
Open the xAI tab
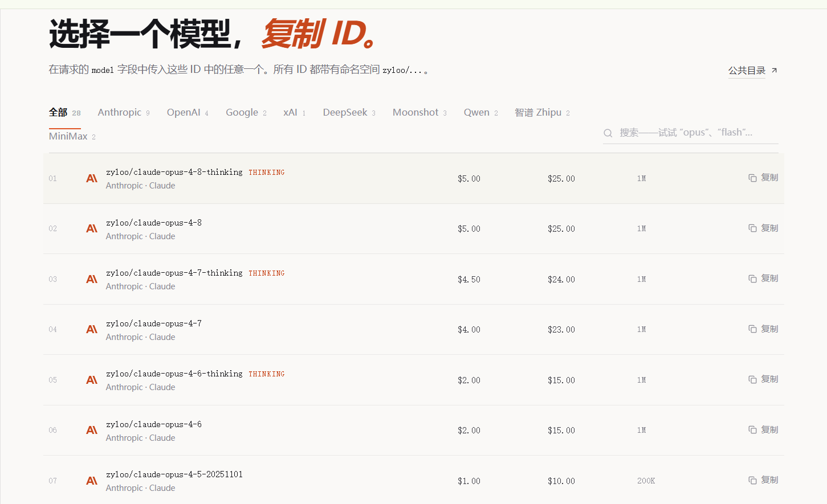[295, 113]
